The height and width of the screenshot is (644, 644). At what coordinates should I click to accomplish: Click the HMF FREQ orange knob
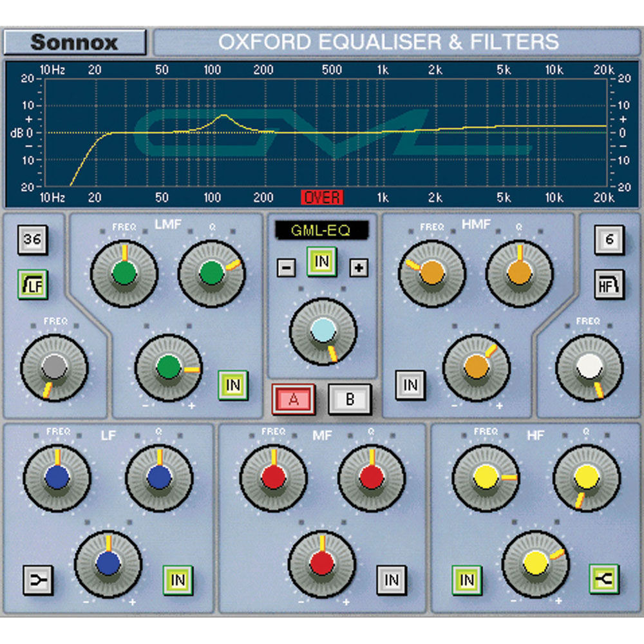[x=432, y=274]
